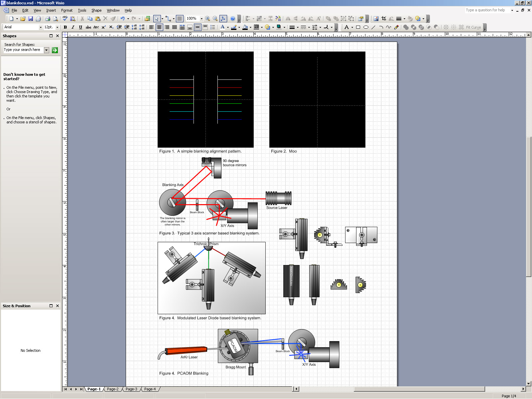Open the 12pt font size dropdown
532x399 pixels.
click(57, 27)
